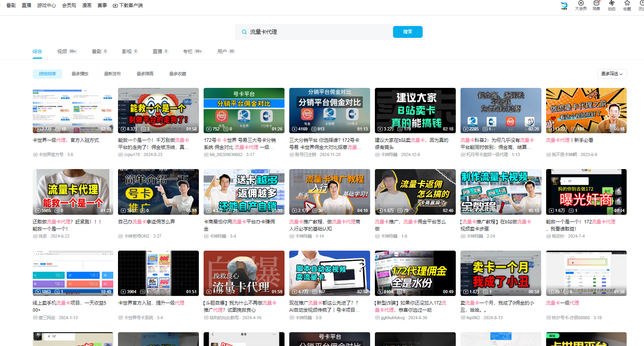644x346 pixels.
Task: Open the 动态 feed pinwheel icon
Action: [612, 5]
